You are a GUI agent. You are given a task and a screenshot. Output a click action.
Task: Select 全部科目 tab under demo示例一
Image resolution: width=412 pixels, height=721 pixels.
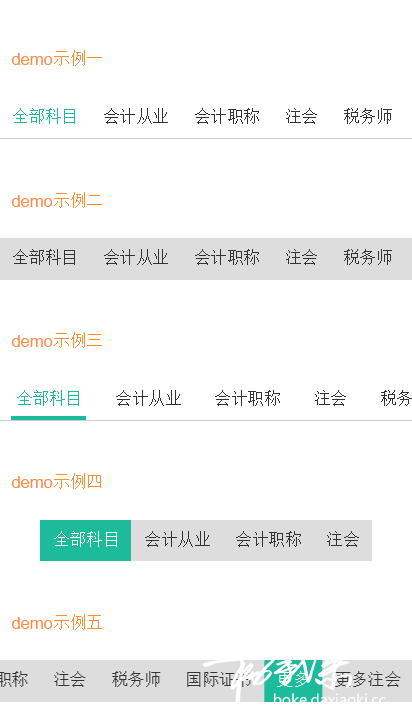point(45,116)
